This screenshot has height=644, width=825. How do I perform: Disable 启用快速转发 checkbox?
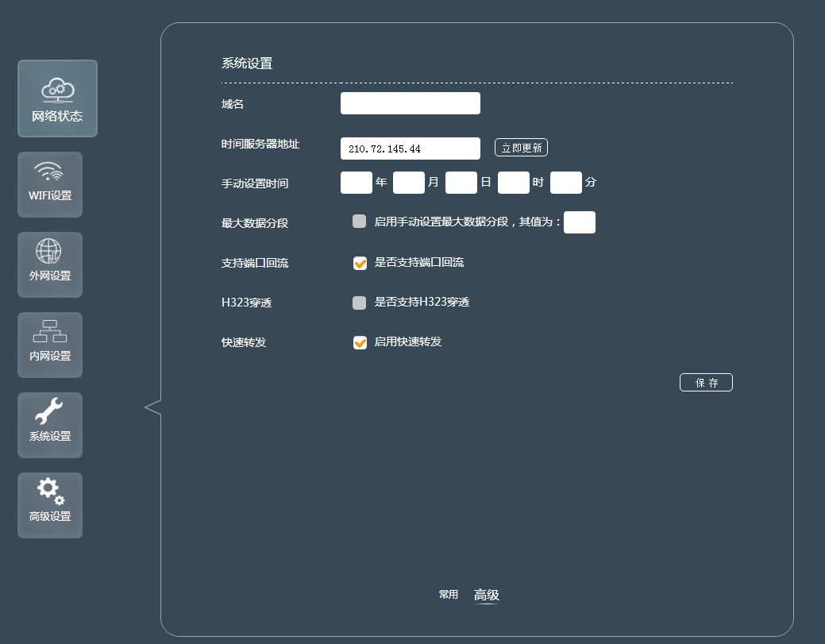pos(359,342)
